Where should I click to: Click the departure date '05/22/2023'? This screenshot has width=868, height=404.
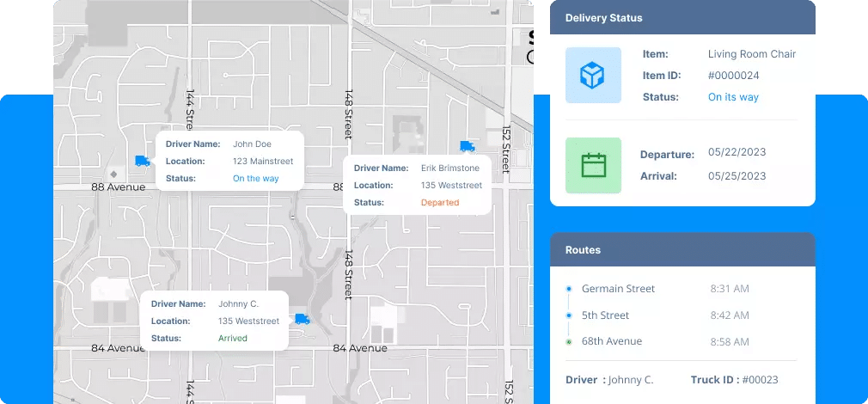[737, 152]
